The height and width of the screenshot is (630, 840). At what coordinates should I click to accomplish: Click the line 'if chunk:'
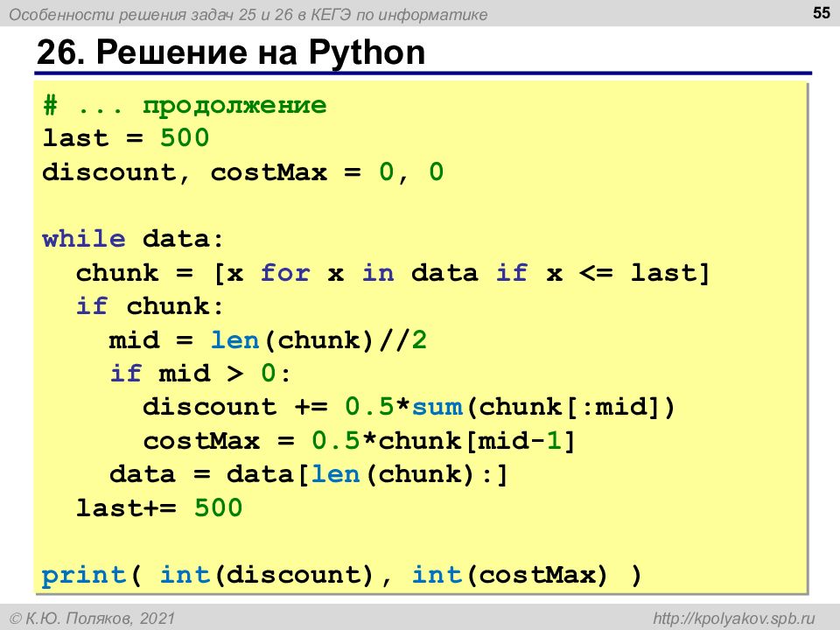[x=150, y=306]
